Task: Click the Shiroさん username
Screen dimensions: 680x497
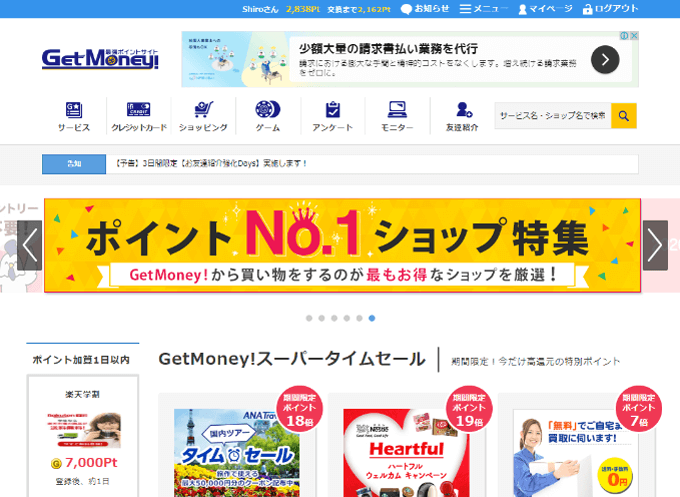Action: pyautogui.click(x=260, y=9)
